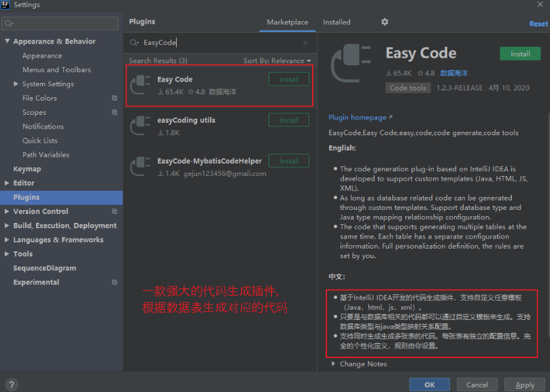Viewport: 550px width, 392px height.
Task: Click the Code tools tag
Action: (x=408, y=88)
